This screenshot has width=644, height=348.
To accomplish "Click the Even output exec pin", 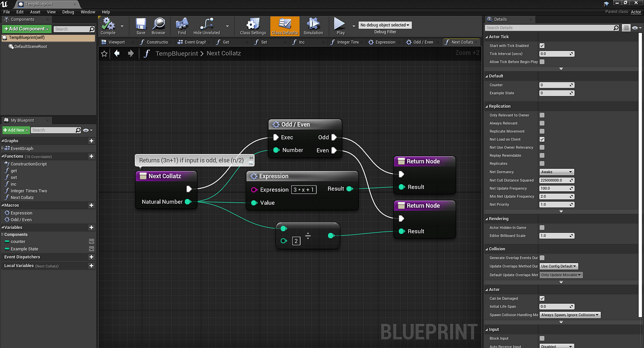I will pyautogui.click(x=334, y=150).
